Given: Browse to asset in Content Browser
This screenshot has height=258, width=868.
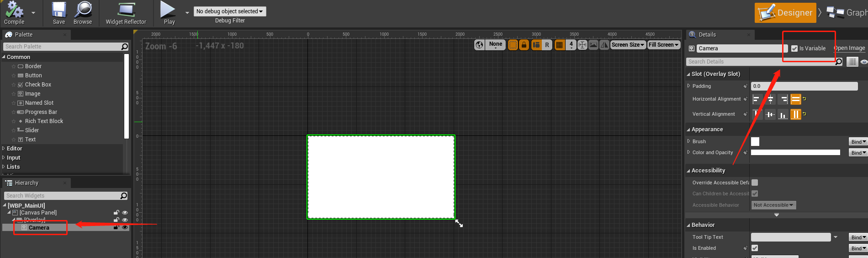Looking at the screenshot, I should coord(83,13).
